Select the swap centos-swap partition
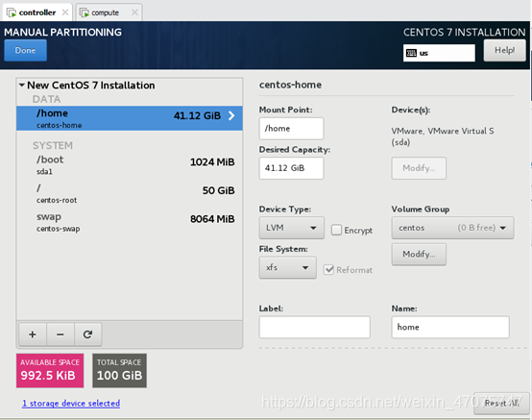532x420 pixels. (130, 222)
